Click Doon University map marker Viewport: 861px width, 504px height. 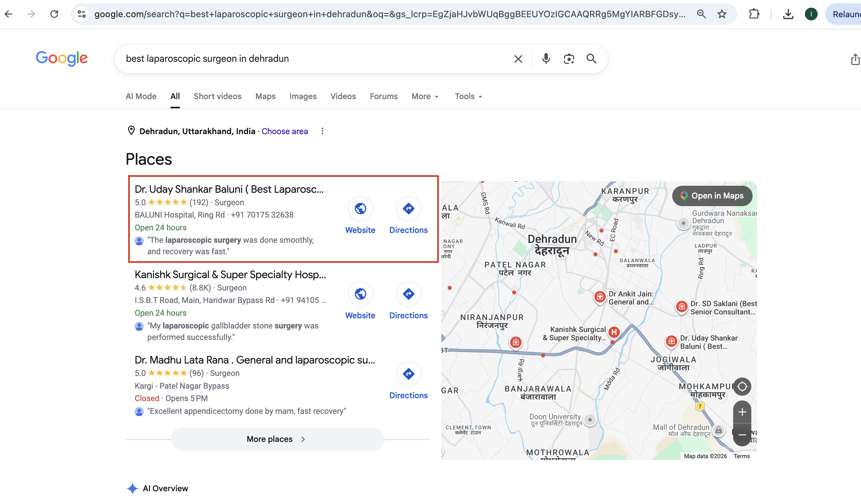pos(590,419)
